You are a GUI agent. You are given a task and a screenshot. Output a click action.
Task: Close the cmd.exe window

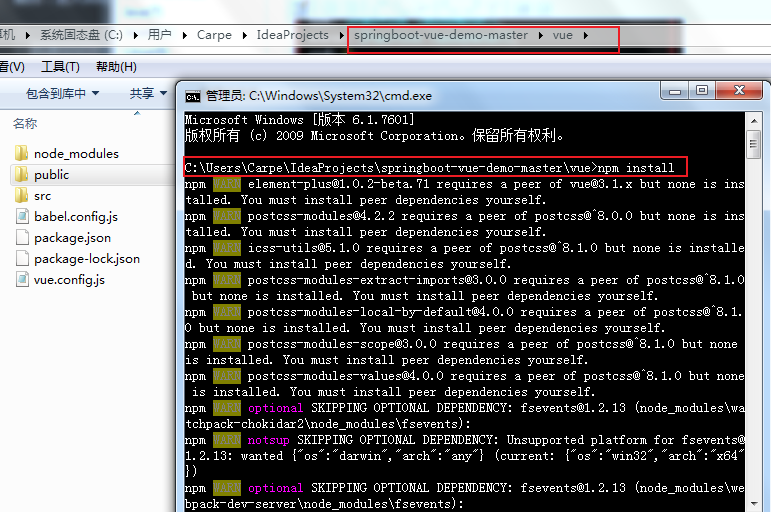[x=739, y=91]
